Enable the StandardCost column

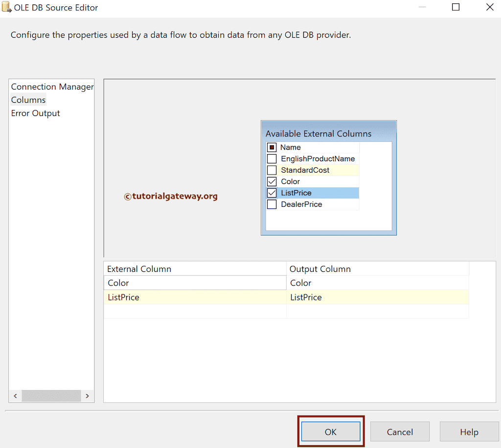[272, 170]
